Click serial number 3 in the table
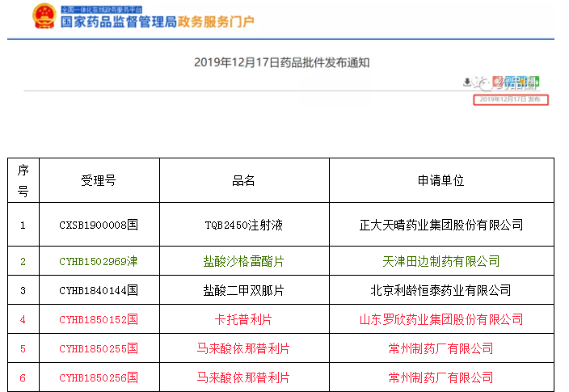 click(23, 291)
